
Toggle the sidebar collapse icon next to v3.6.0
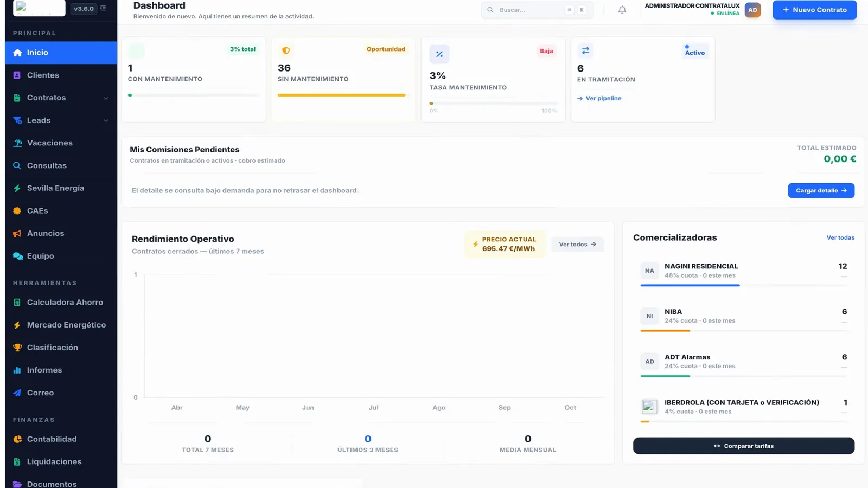click(x=103, y=9)
